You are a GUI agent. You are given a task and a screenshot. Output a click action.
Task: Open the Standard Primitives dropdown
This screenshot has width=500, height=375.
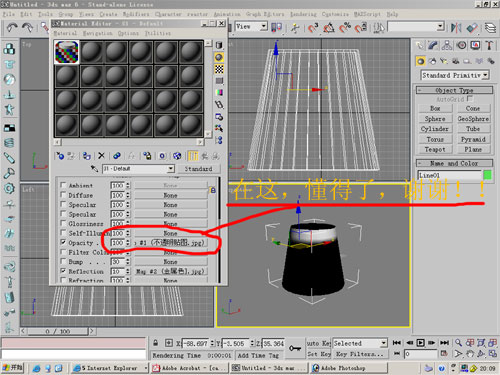pos(455,75)
